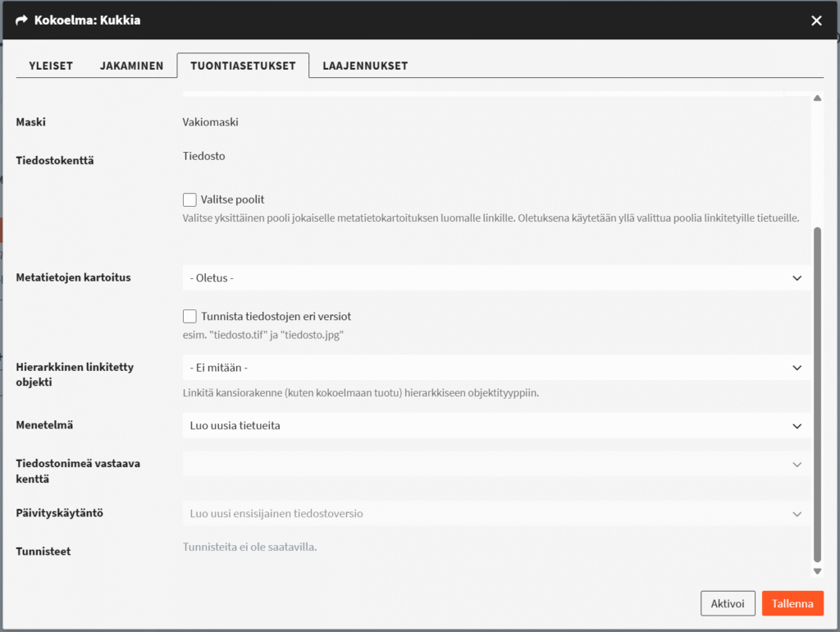Click chevron of Hierarkkinen linkitetty objekti field
840x632 pixels.
point(797,369)
